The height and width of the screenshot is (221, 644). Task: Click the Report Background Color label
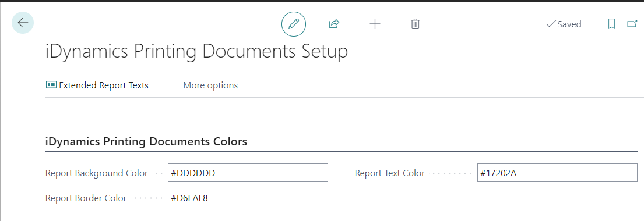click(x=97, y=173)
